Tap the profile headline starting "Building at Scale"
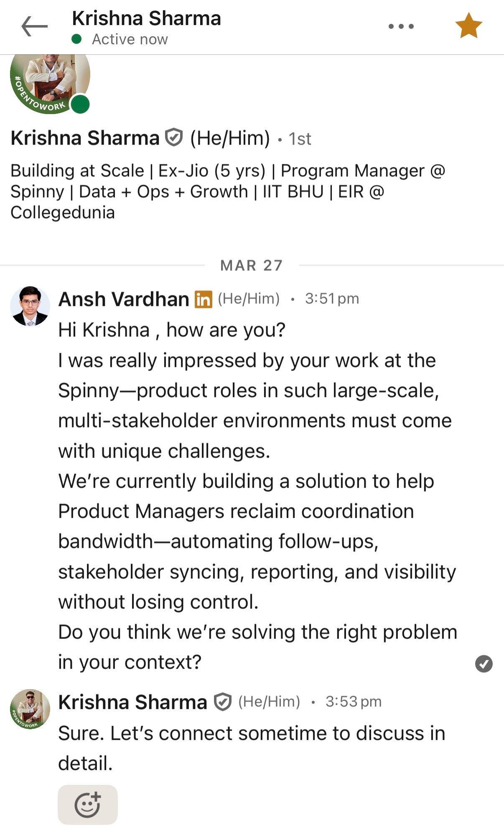 click(228, 191)
